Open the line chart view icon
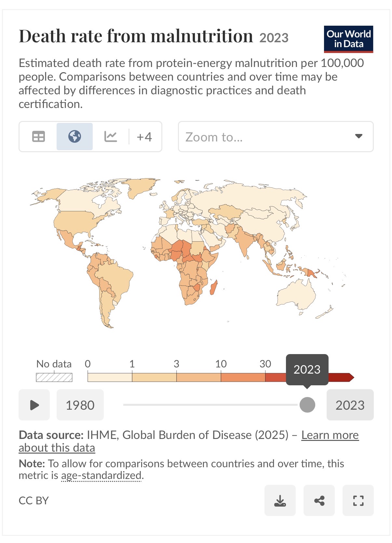392x543 pixels. point(111,137)
